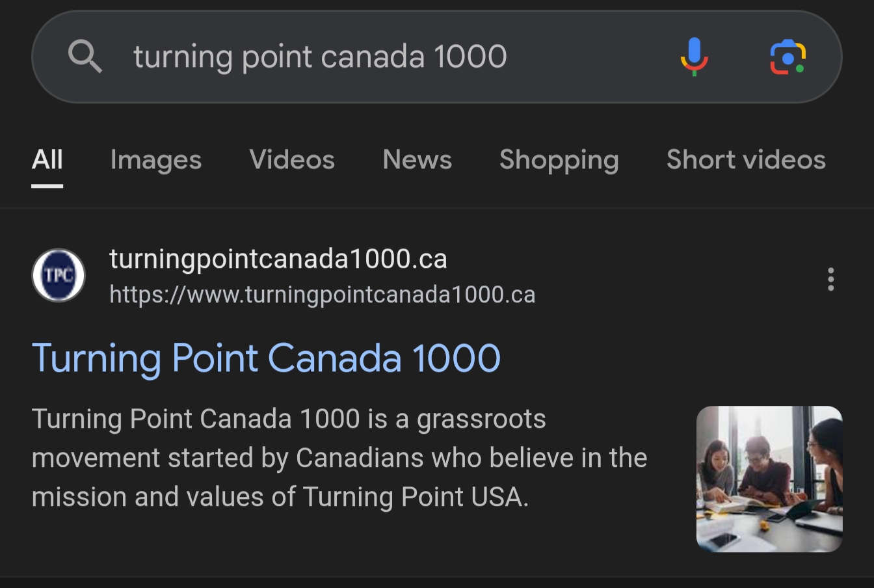Open the News results tab

pyautogui.click(x=417, y=159)
